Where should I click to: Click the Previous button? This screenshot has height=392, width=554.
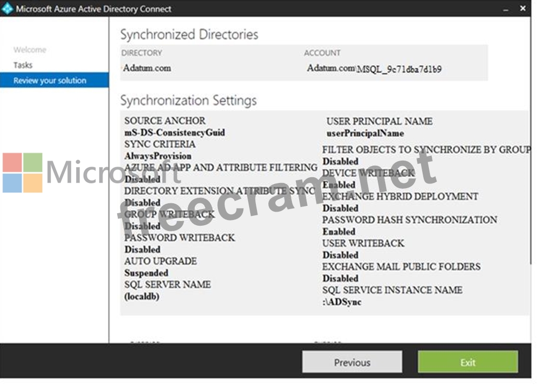pos(352,362)
